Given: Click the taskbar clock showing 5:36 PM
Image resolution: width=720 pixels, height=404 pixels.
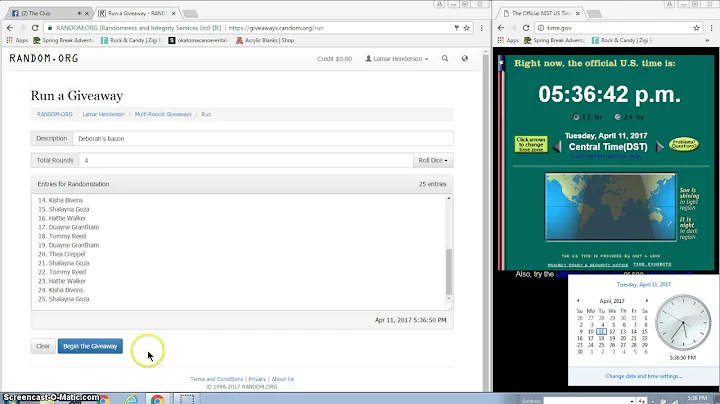Looking at the screenshot, I should point(697,399).
